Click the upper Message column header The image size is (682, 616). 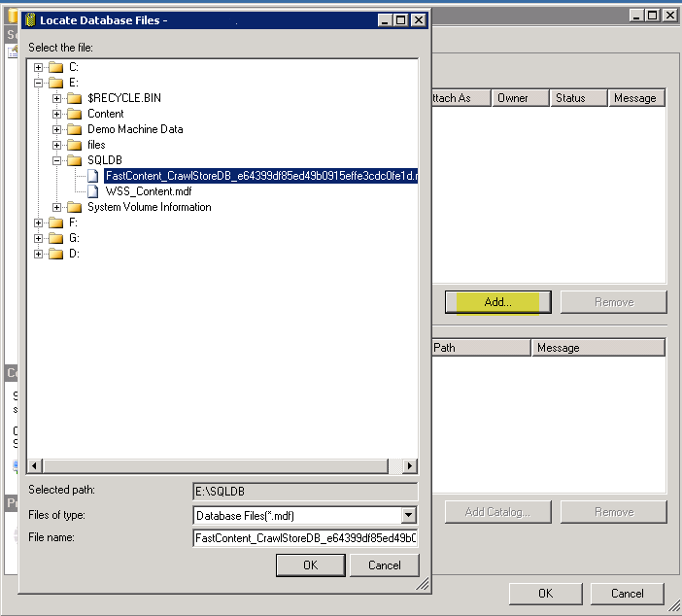pyautogui.click(x=636, y=98)
